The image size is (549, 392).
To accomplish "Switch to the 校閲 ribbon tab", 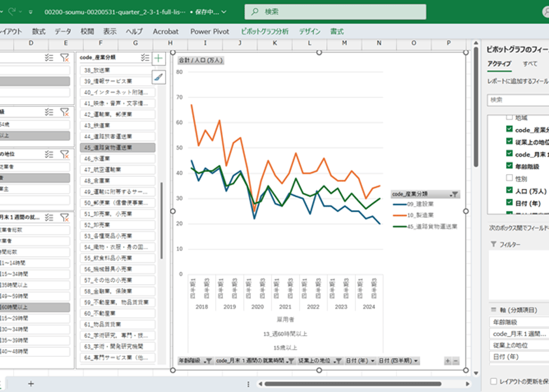I will (x=87, y=31).
